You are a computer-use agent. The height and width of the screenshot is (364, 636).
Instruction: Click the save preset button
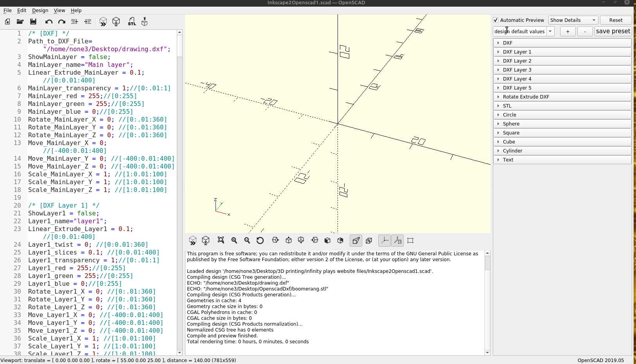pos(613,31)
